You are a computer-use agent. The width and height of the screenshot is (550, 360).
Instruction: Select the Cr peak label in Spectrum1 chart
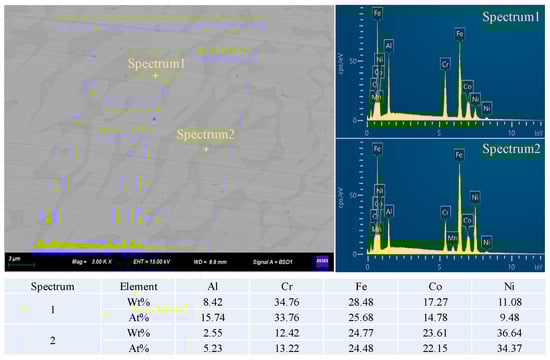pyautogui.click(x=445, y=64)
